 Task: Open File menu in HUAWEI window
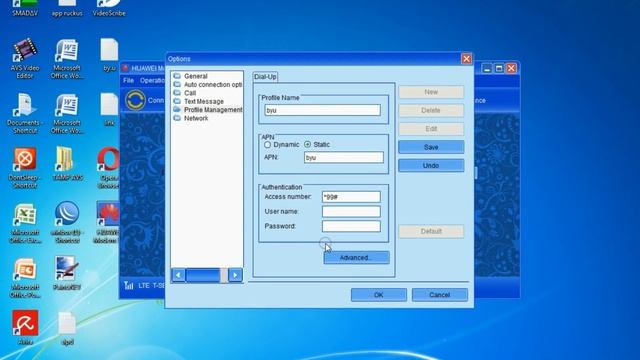click(129, 80)
